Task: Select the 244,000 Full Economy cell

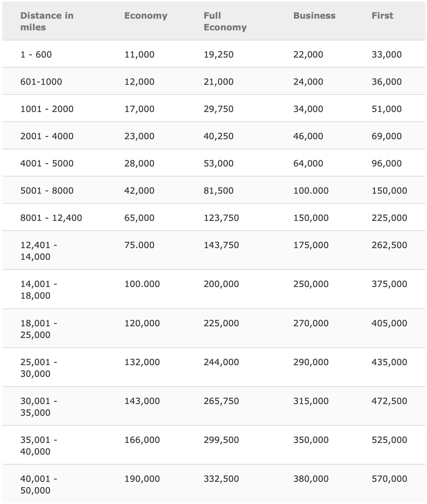Action: pyautogui.click(x=221, y=362)
